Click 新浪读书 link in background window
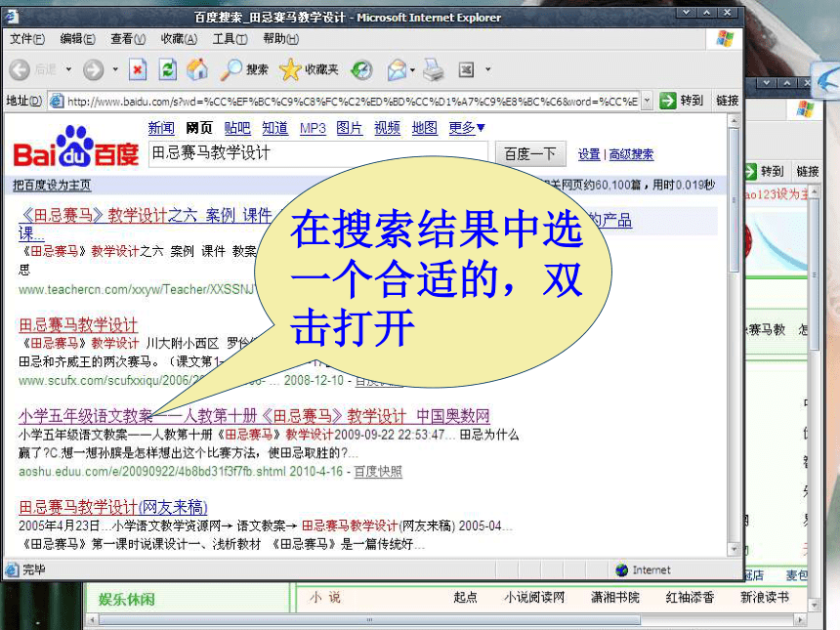840x630 pixels. 765,597
